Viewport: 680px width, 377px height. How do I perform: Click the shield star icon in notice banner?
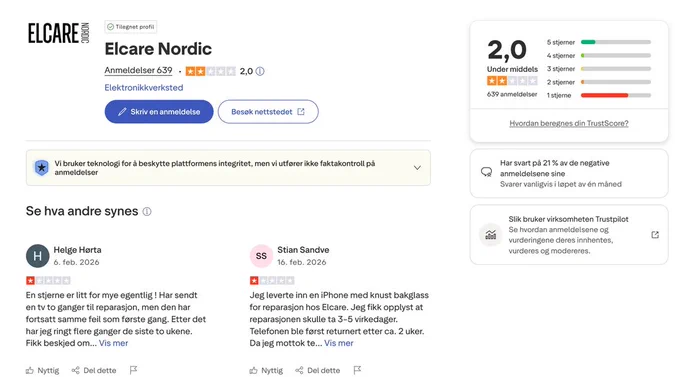(42, 167)
